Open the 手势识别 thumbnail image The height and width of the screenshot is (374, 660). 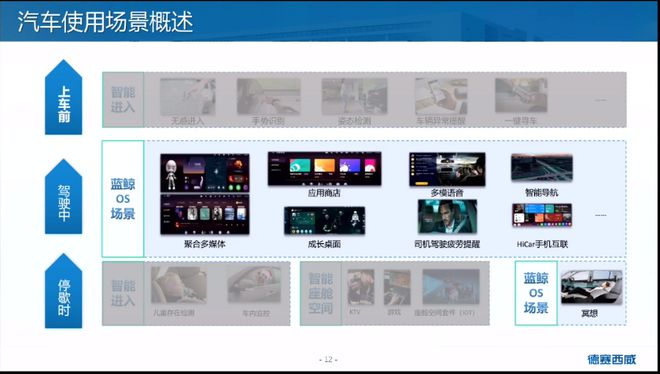tap(269, 96)
